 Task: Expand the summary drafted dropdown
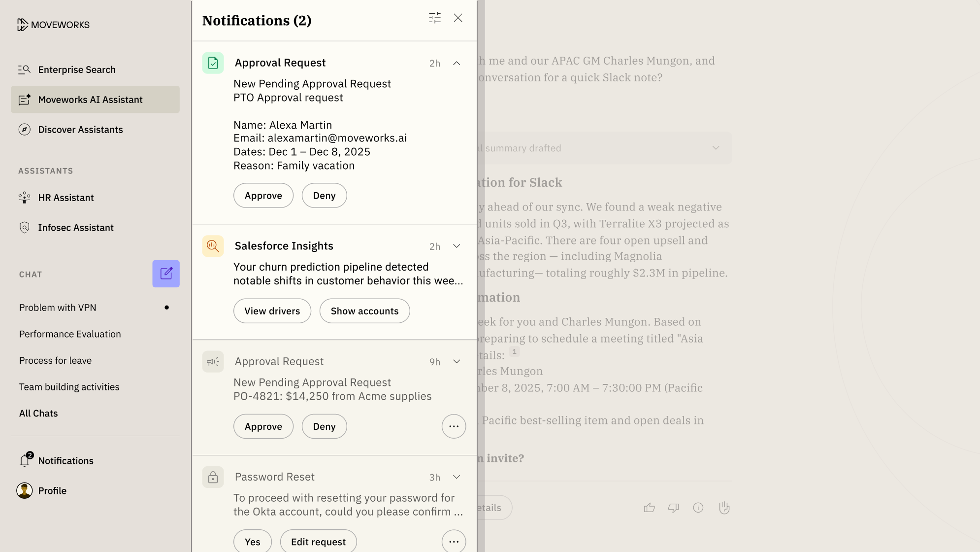click(x=716, y=148)
